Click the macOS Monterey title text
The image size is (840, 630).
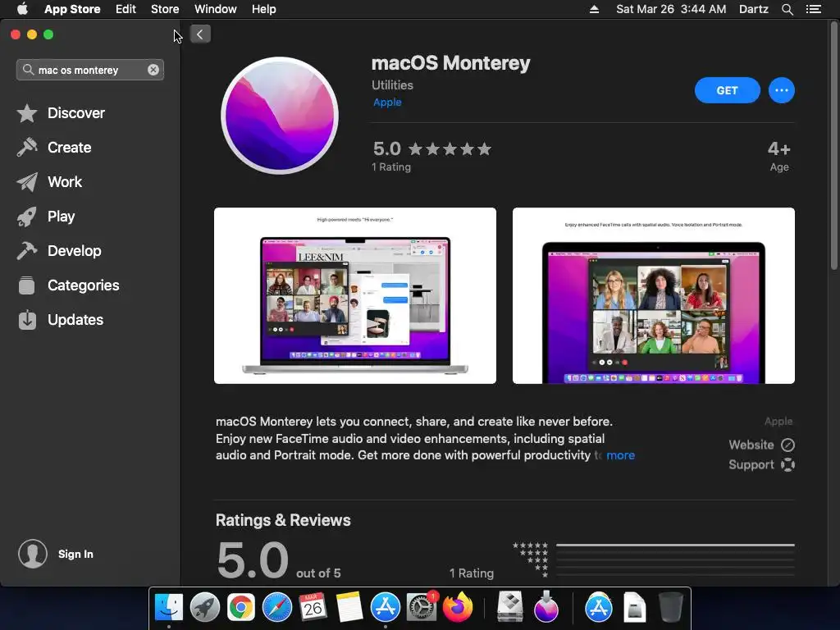[450, 63]
